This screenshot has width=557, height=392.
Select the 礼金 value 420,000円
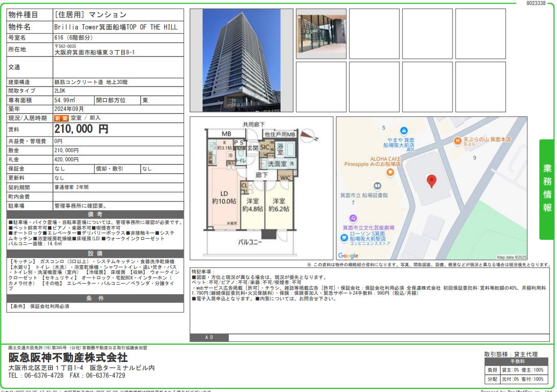(66, 160)
